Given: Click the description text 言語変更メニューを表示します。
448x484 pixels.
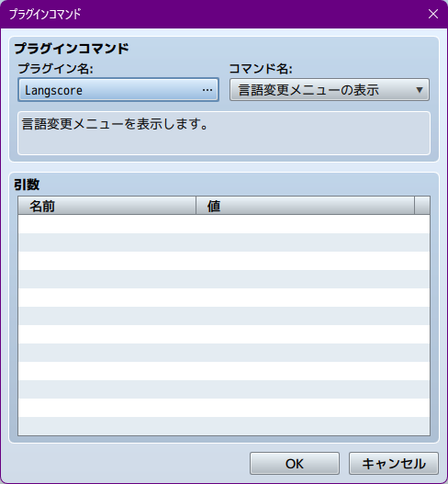Looking at the screenshot, I should [x=115, y=124].
